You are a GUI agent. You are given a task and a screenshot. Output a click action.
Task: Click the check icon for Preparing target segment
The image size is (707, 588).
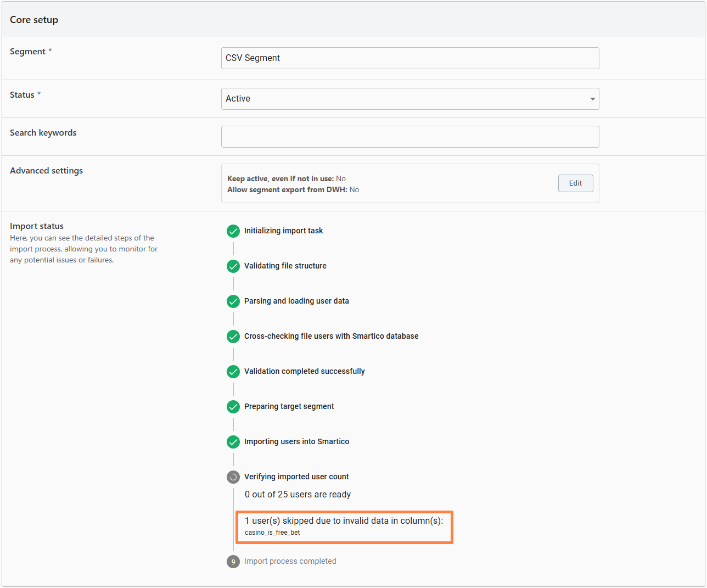pyautogui.click(x=233, y=407)
